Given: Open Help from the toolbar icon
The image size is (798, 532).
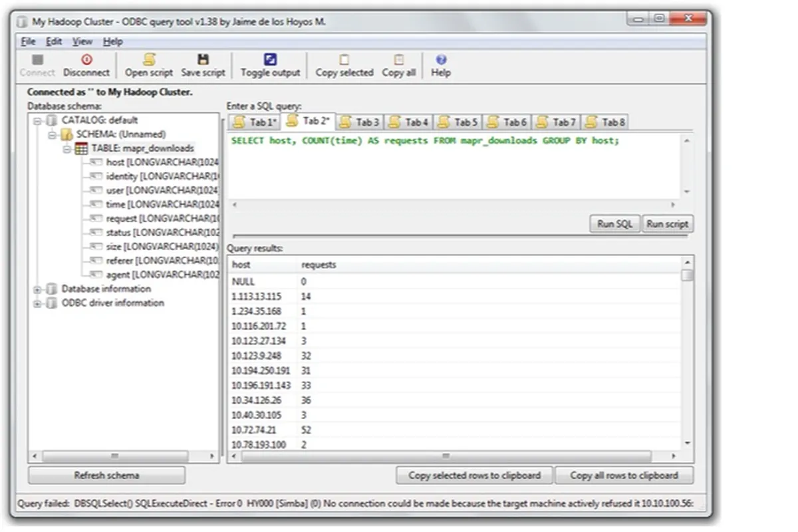Looking at the screenshot, I should (441, 60).
